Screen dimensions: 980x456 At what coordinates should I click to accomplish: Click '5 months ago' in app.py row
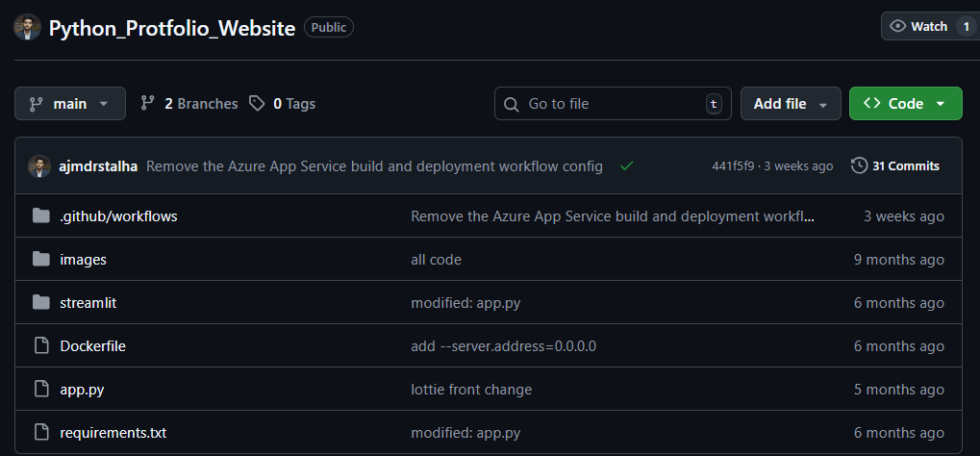tap(899, 390)
